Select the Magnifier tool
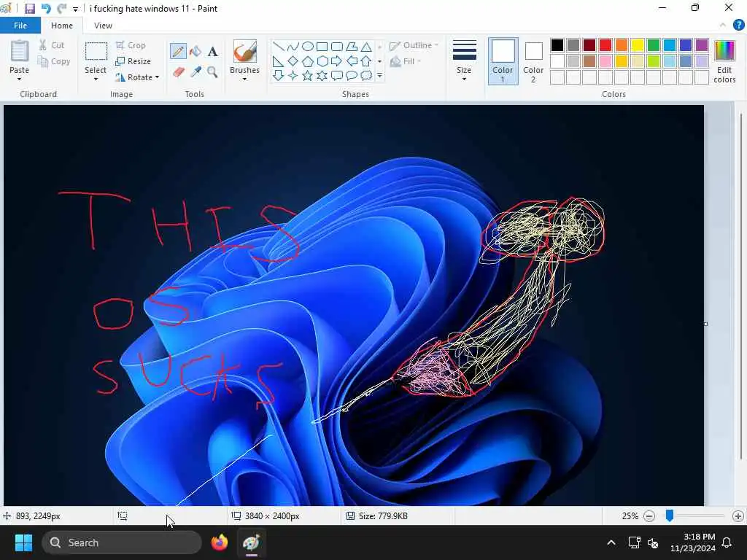This screenshot has height=560, width=747. pos(212,72)
